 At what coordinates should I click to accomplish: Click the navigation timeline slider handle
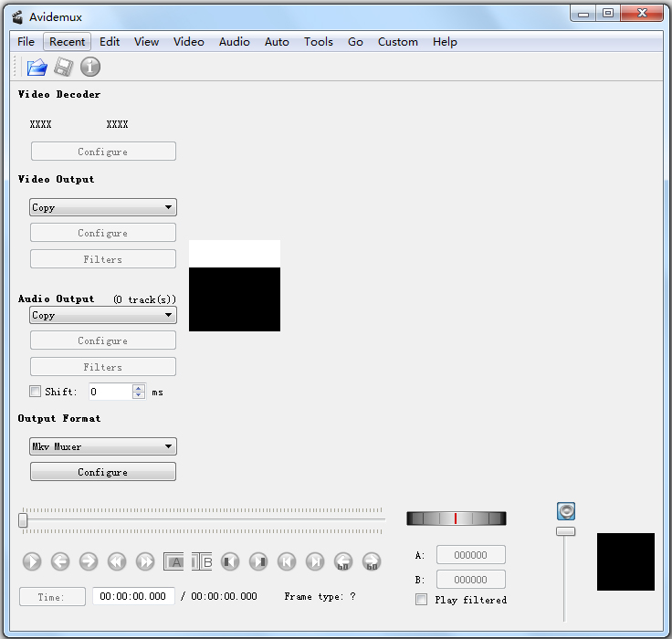(x=23, y=520)
